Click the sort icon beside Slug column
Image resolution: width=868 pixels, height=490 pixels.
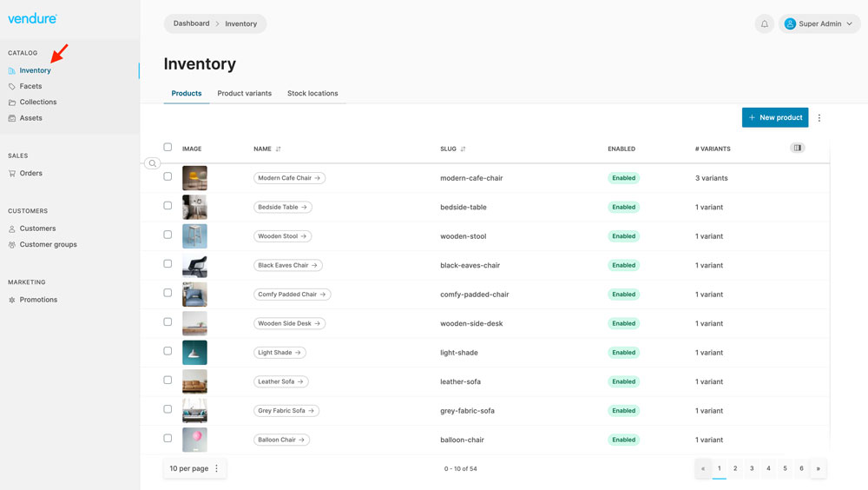(x=464, y=149)
